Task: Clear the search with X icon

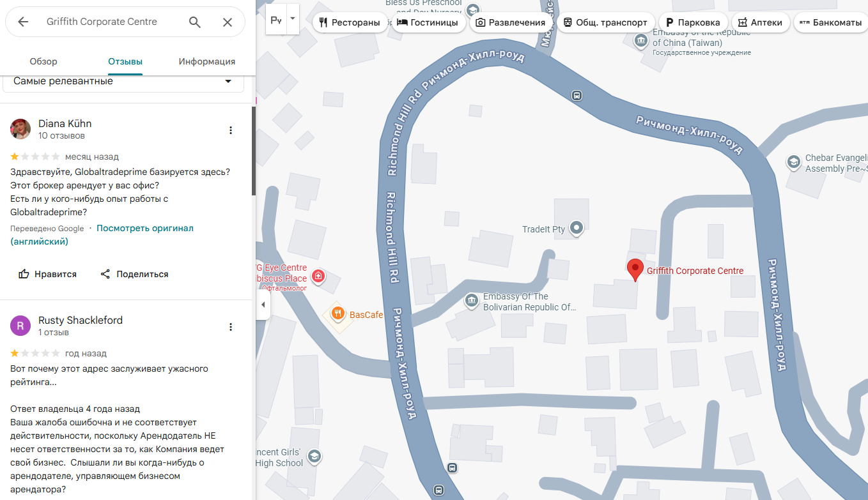Action: (x=228, y=22)
